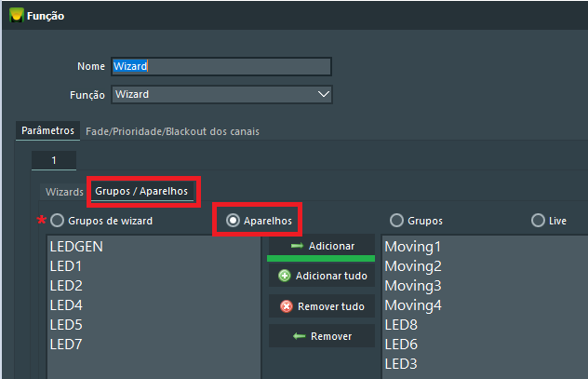Expand the Função combo box arrow

click(x=323, y=94)
